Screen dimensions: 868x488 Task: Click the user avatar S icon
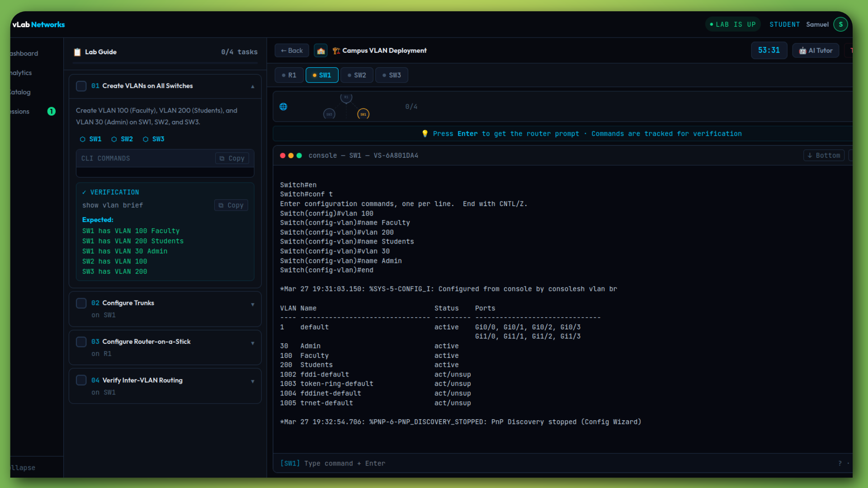click(x=840, y=24)
